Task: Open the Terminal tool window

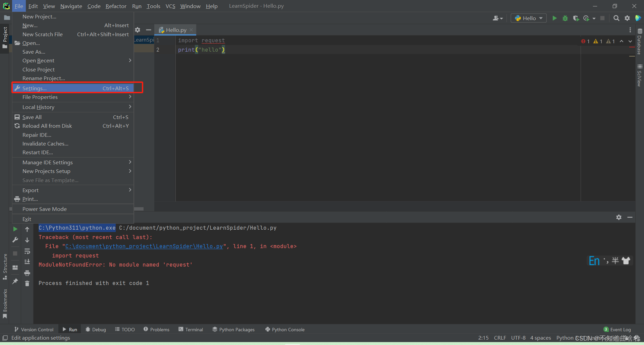Action: point(191,330)
